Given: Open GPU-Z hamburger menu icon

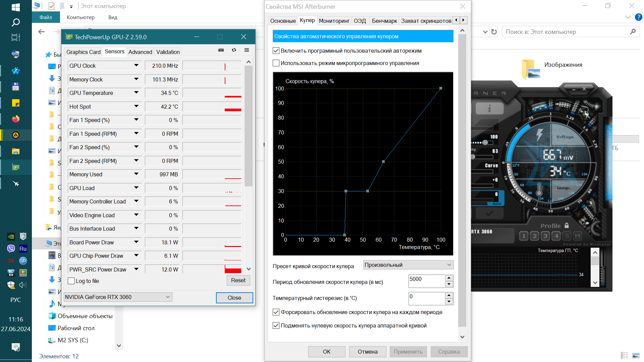Looking at the screenshot, I should pos(247,50).
